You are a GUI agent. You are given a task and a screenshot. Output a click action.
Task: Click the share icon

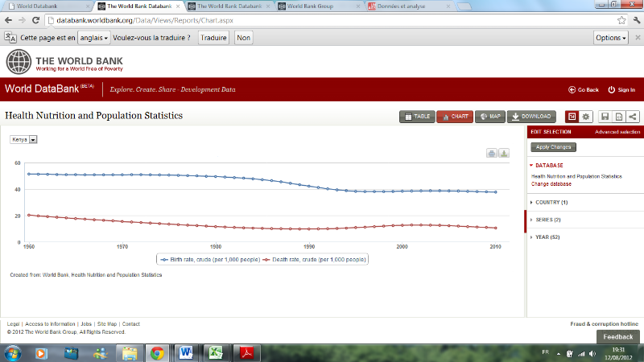633,117
